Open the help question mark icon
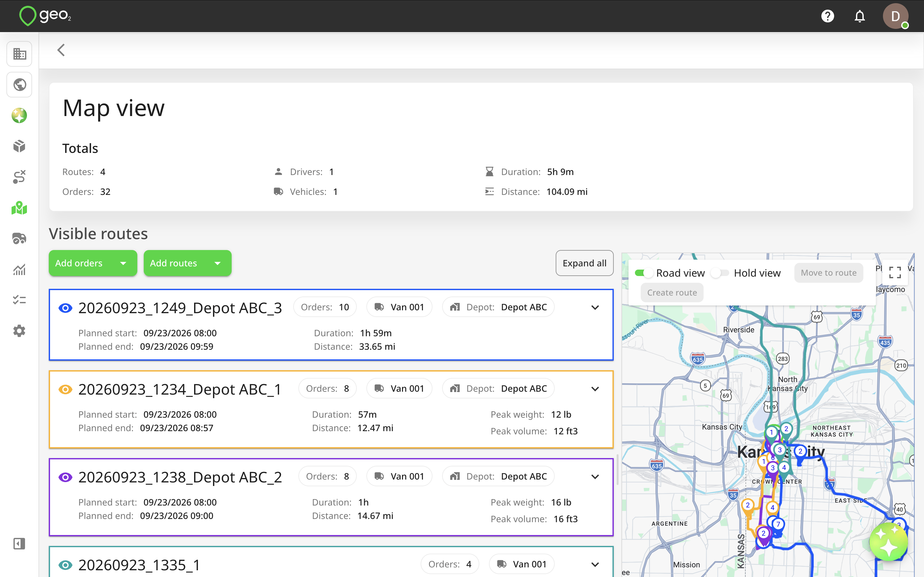The height and width of the screenshot is (577, 924). 827,16
